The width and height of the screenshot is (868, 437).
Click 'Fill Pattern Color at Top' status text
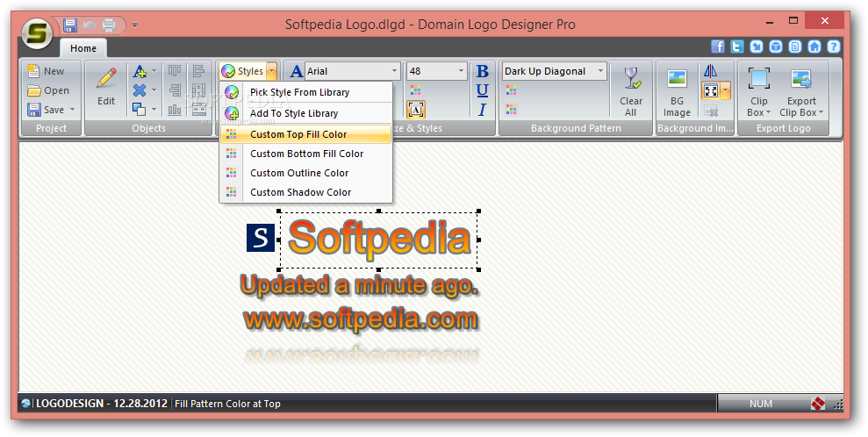coord(227,404)
